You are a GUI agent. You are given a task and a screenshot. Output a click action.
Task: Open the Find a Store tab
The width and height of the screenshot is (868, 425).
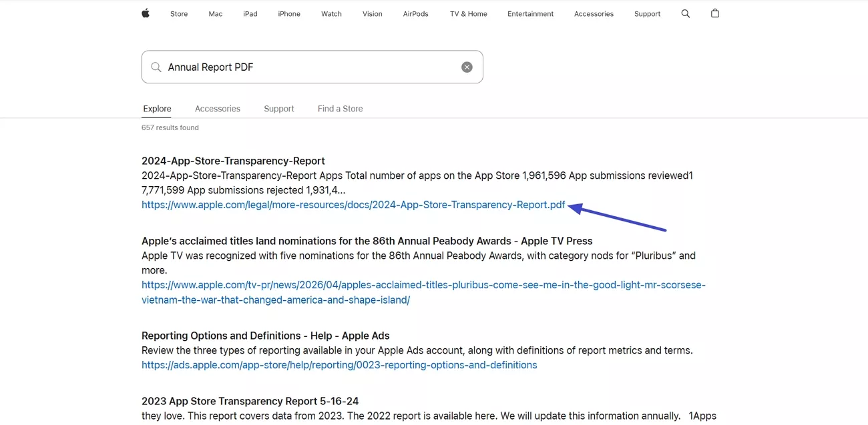point(340,108)
